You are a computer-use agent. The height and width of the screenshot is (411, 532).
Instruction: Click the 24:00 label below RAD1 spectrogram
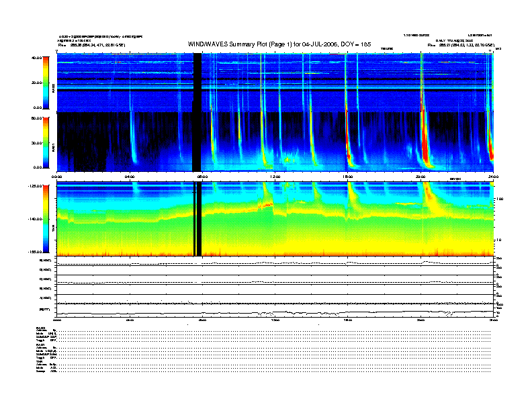coord(493,177)
